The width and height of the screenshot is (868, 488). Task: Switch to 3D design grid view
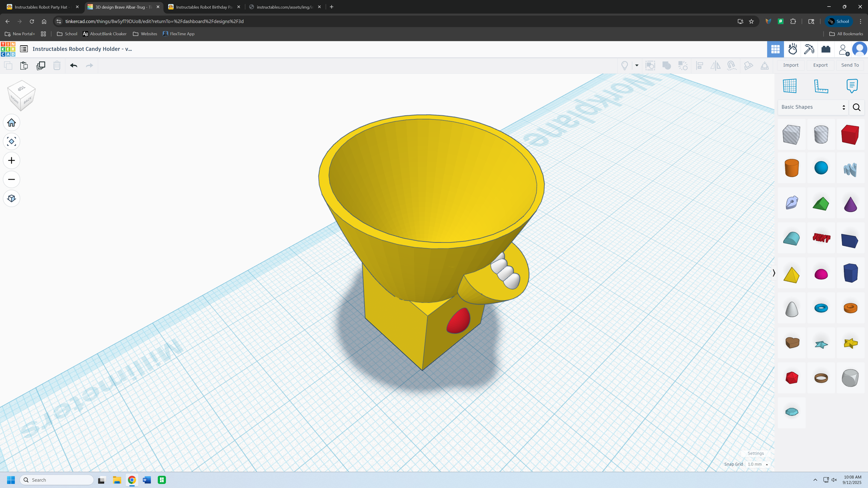[x=775, y=49]
